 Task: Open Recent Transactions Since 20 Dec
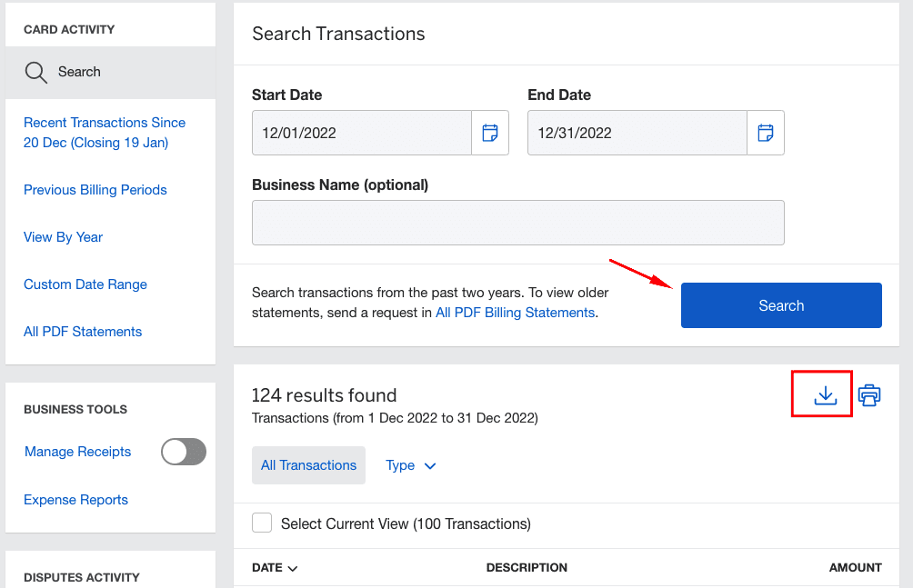[x=105, y=133]
